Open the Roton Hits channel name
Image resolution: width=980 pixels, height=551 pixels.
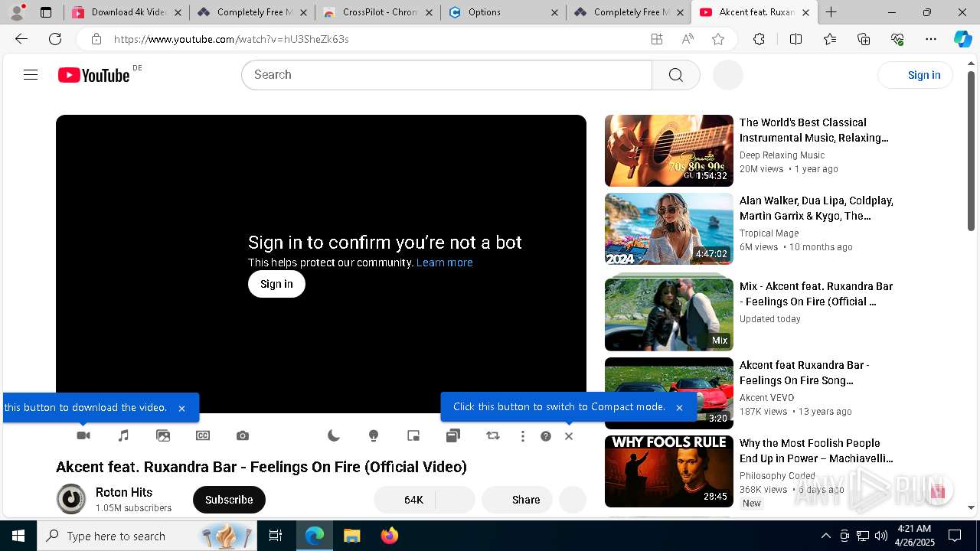[124, 492]
